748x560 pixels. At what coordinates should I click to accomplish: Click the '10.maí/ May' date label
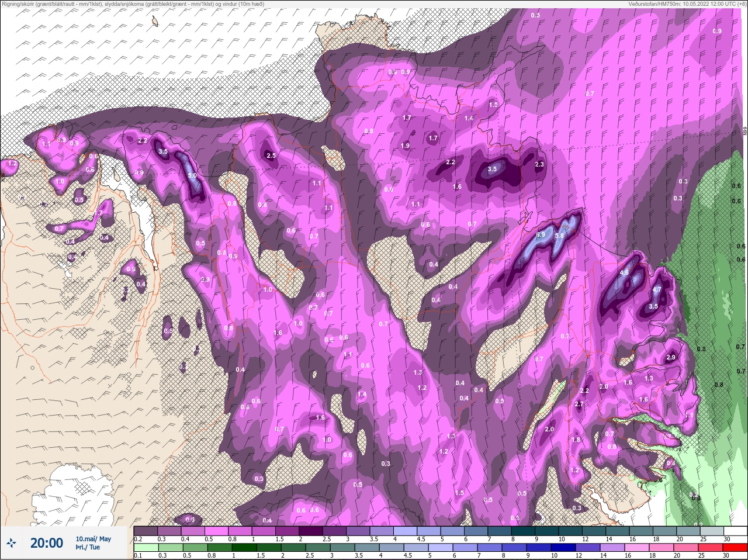click(x=93, y=539)
